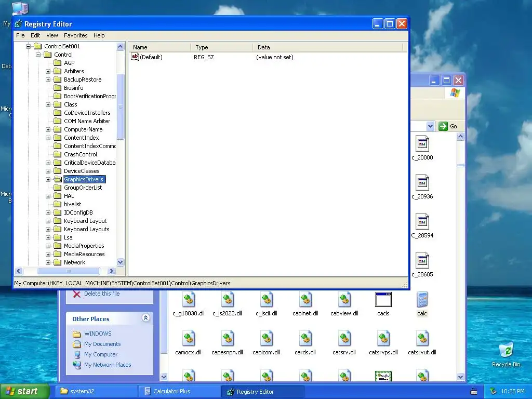
Task: Select the c_iscii.dll file icon
Action: click(x=267, y=300)
